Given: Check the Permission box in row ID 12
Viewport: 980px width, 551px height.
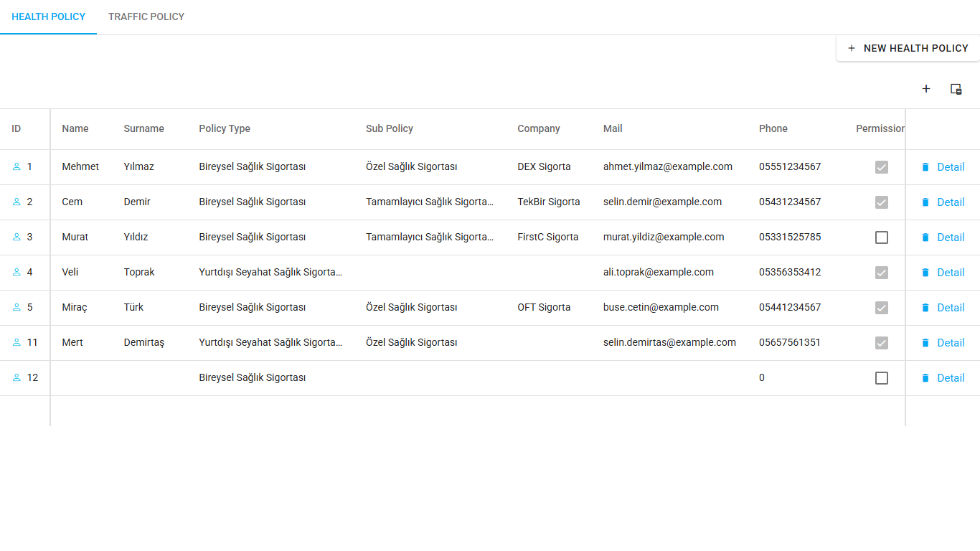Looking at the screenshot, I should [x=882, y=378].
